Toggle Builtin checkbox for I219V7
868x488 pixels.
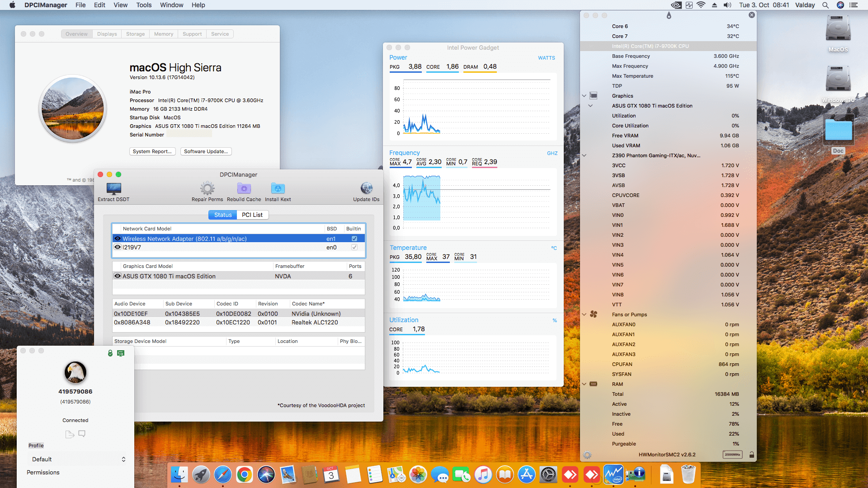click(x=354, y=247)
